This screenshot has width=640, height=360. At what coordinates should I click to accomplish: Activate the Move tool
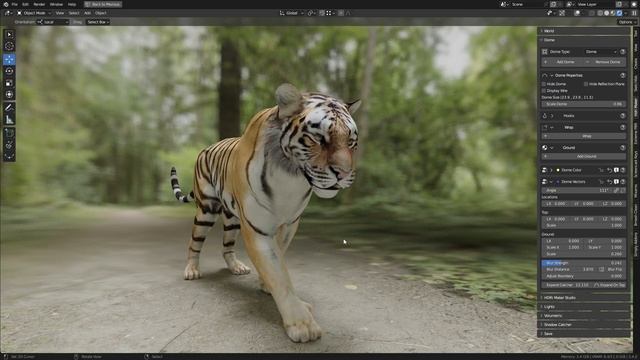(x=9, y=59)
